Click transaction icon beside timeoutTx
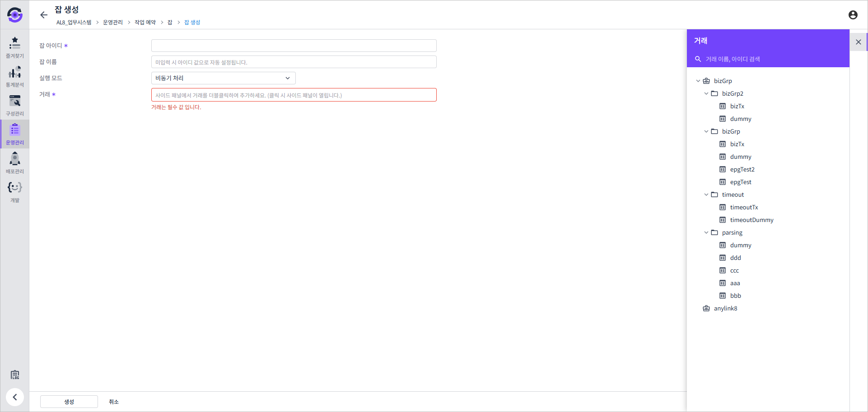This screenshot has height=412, width=868. pyautogui.click(x=723, y=207)
